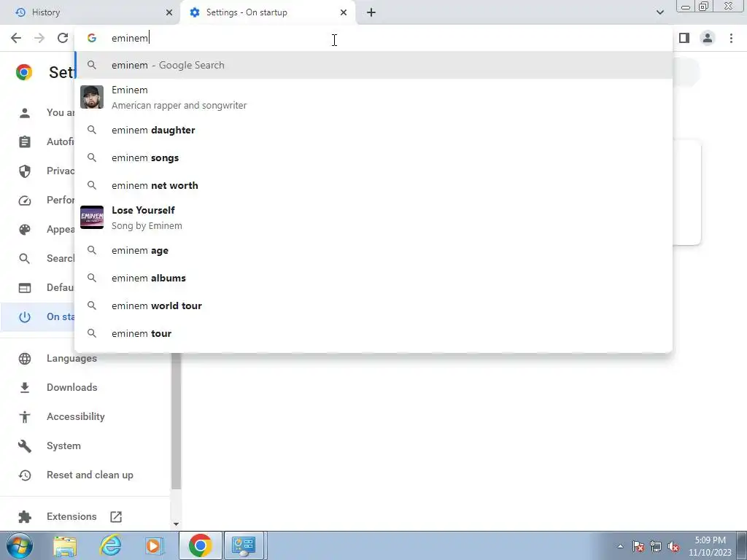Click the Chrome taskbar icon
747x560 pixels.
point(201,545)
